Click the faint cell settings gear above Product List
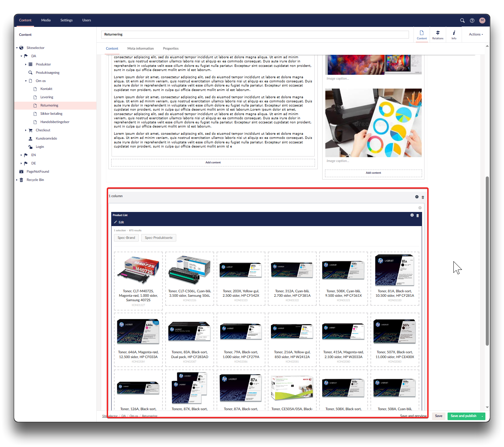 (420, 208)
